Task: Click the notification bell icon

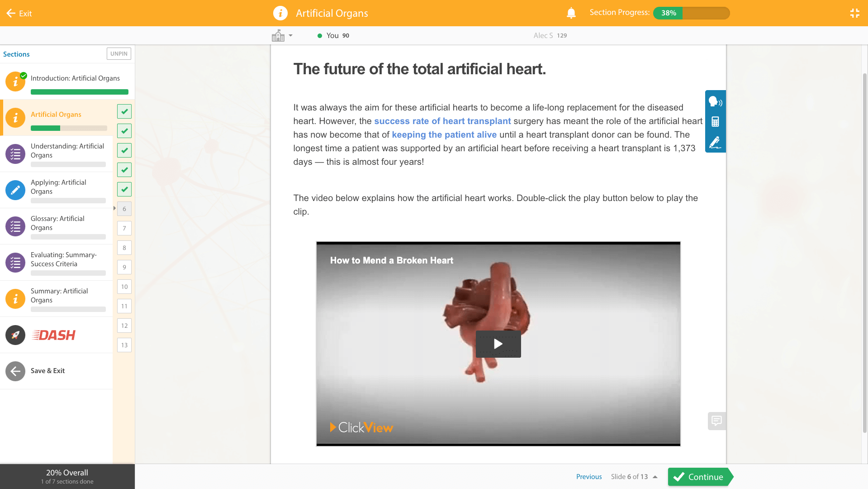Action: 571,13
